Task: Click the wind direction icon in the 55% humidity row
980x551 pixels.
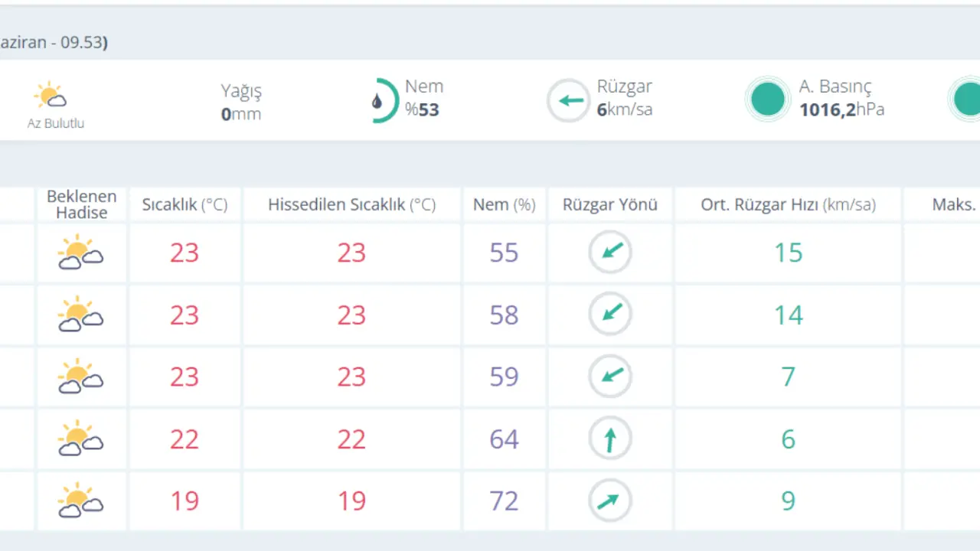Action: [609, 253]
